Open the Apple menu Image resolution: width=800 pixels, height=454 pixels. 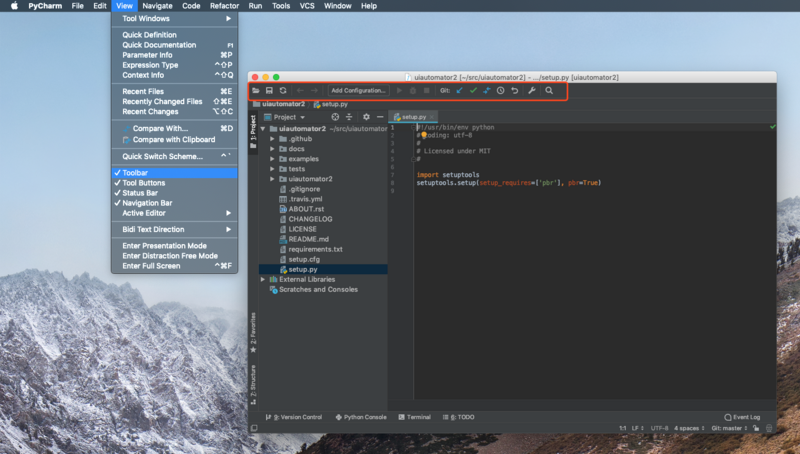pos(14,6)
